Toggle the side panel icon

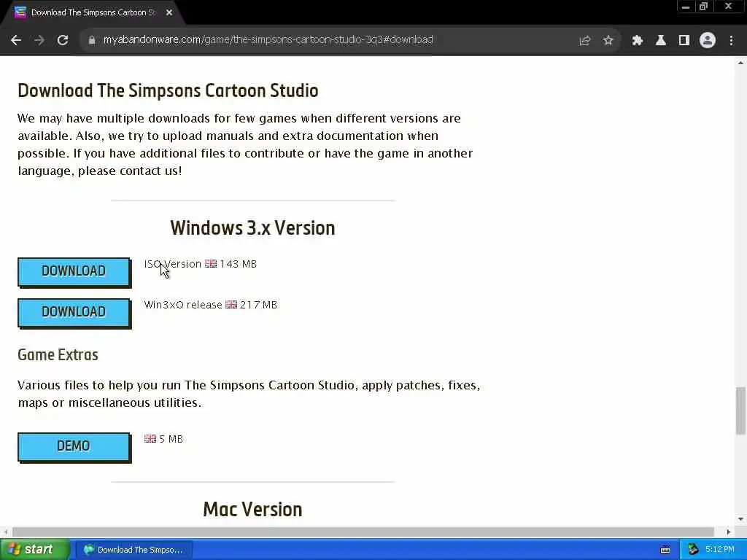(x=684, y=41)
